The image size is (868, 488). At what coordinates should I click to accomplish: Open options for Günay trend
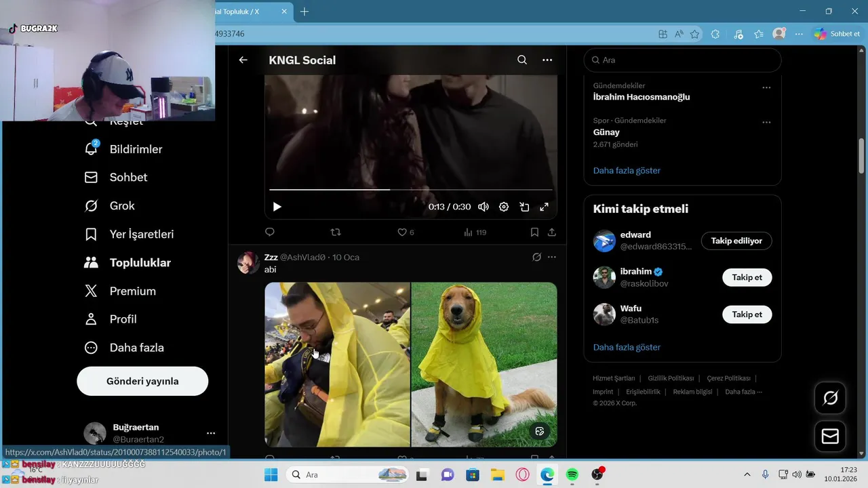point(766,122)
